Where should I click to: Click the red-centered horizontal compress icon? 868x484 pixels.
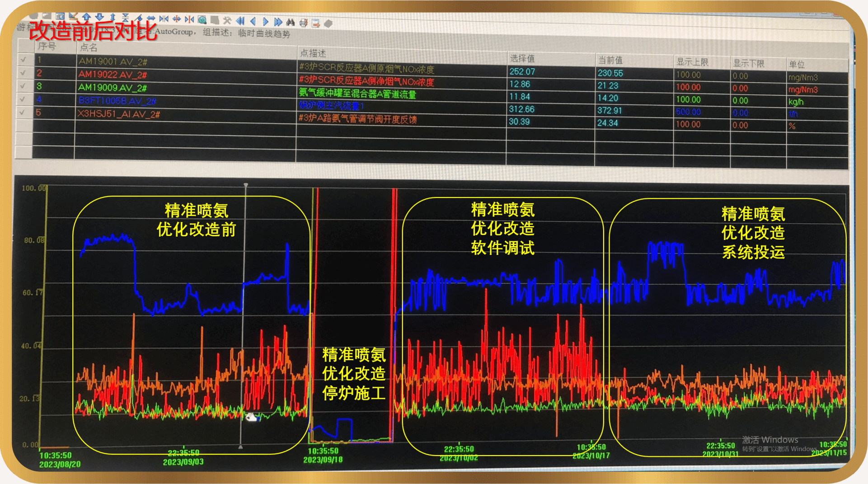[x=189, y=19]
